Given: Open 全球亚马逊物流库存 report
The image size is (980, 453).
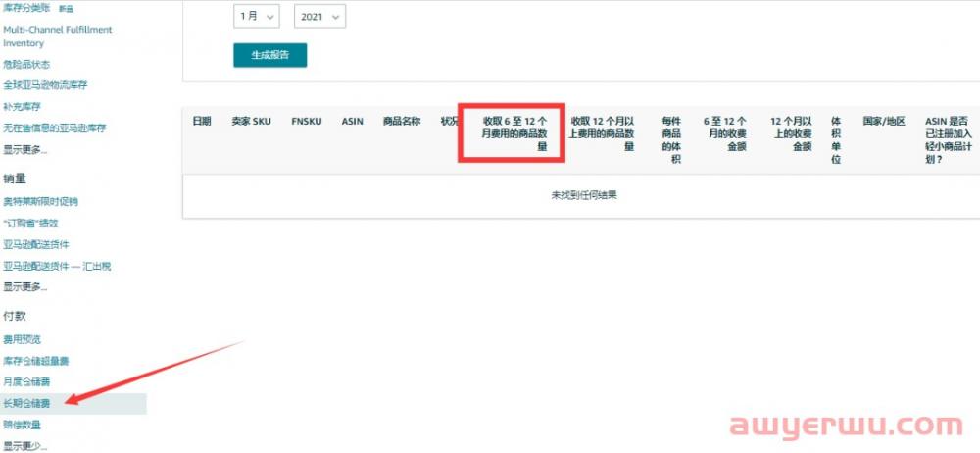Looking at the screenshot, I should click(x=46, y=85).
